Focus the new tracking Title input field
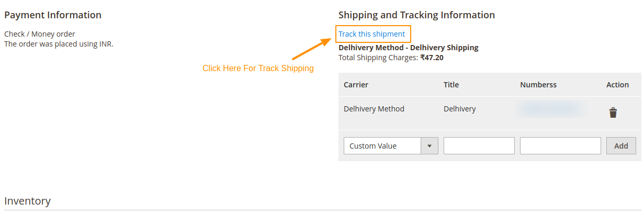 click(x=479, y=146)
